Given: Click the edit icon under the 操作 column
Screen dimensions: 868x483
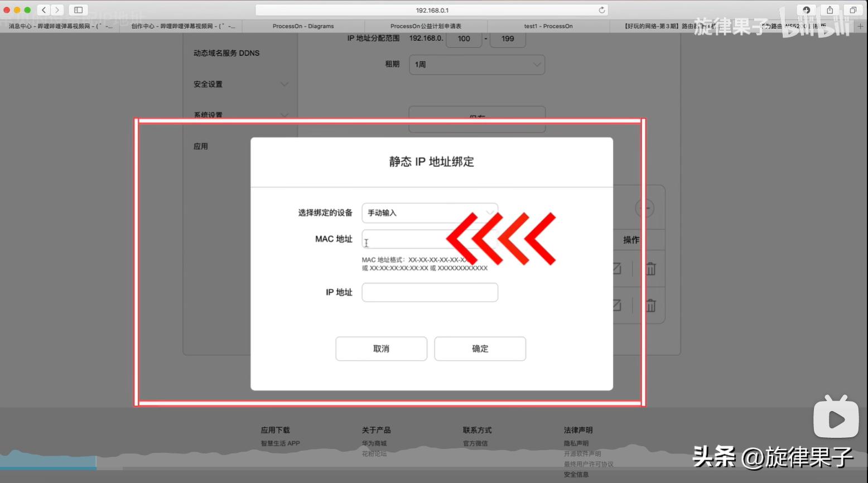Looking at the screenshot, I should pos(615,268).
